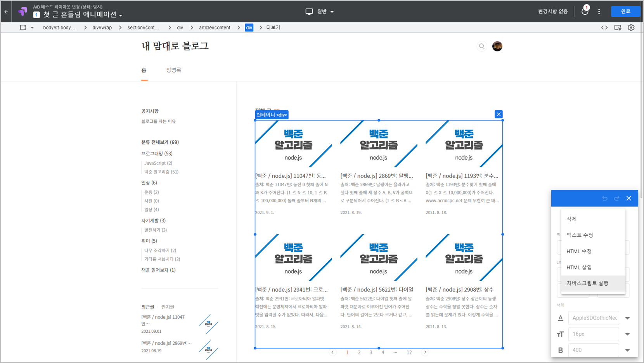This screenshot has height=363, width=644.
Task: Select highlighted div breadcrumb
Action: pos(249,28)
